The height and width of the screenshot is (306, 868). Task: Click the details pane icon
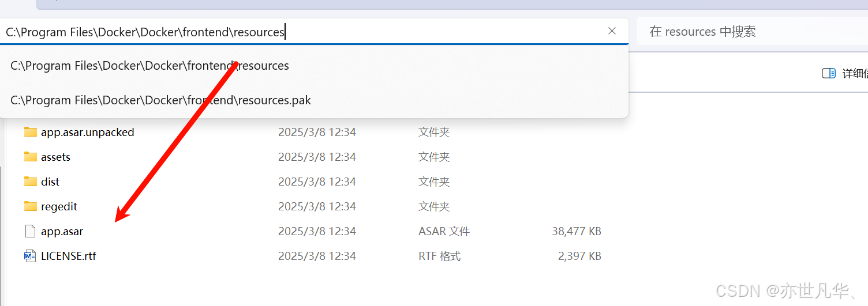pyautogui.click(x=829, y=73)
